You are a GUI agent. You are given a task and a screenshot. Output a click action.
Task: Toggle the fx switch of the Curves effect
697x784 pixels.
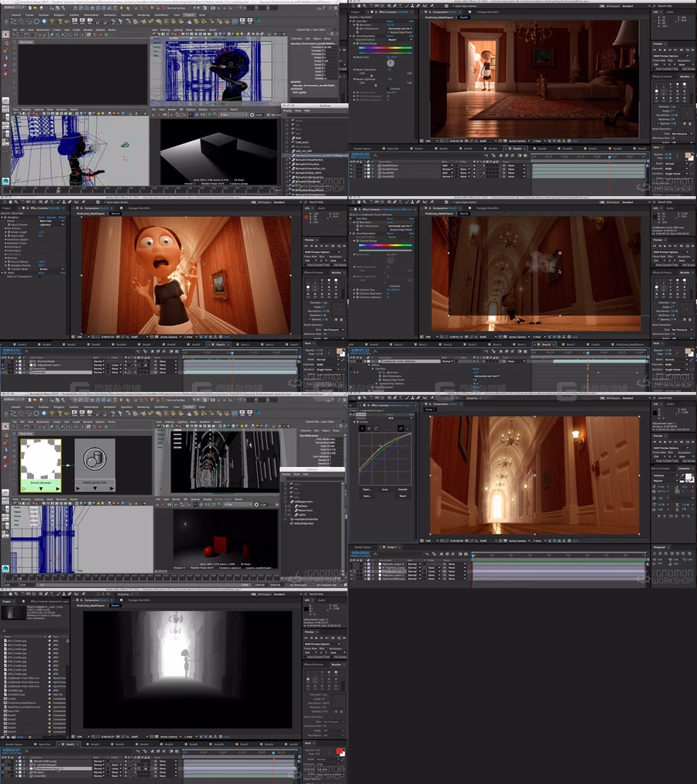click(353, 414)
